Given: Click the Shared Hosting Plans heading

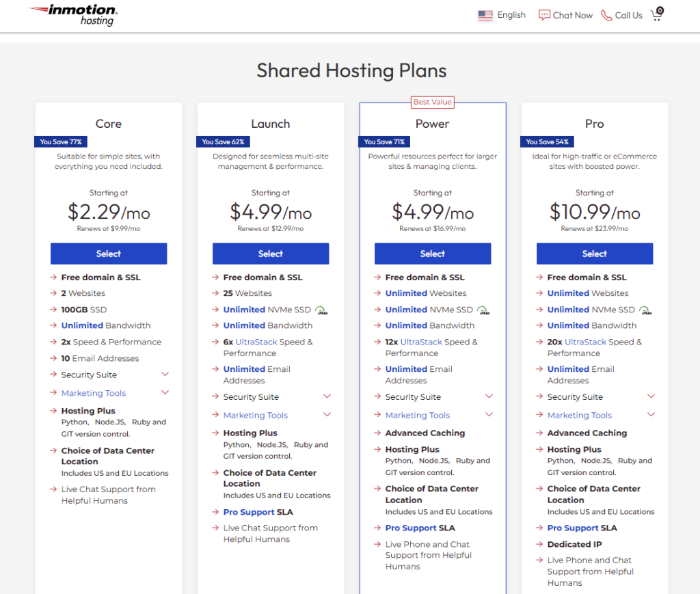Looking at the screenshot, I should click(x=351, y=70).
